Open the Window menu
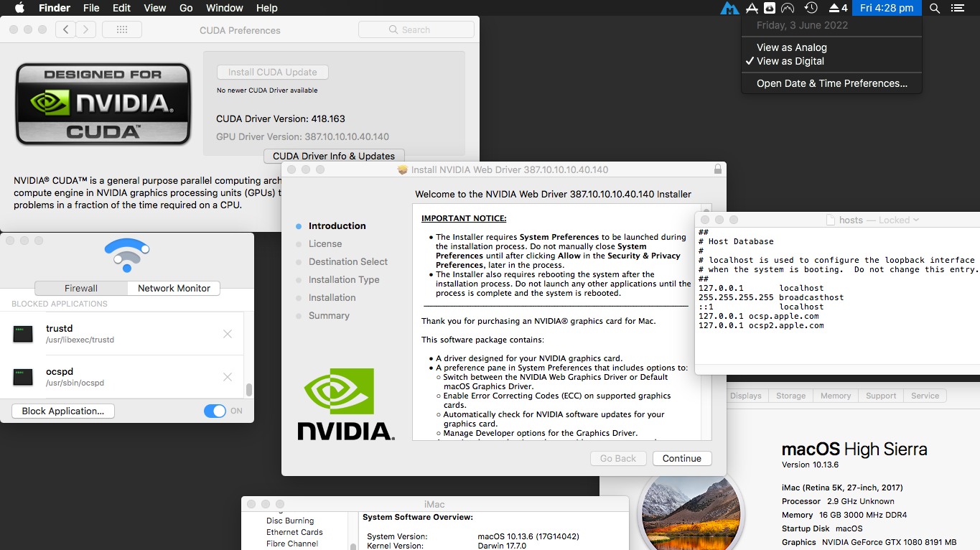Image resolution: width=980 pixels, height=550 pixels. (224, 8)
